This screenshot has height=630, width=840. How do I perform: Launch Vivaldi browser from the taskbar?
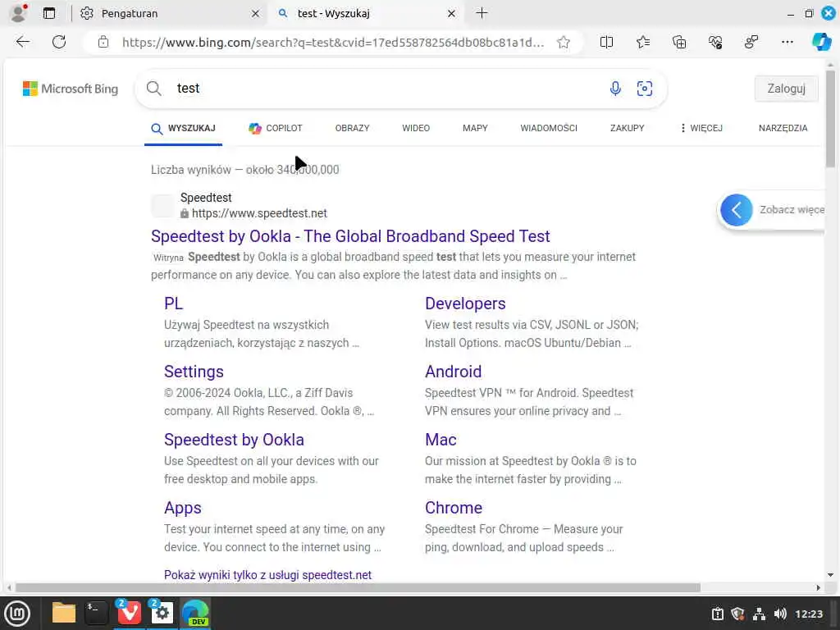130,613
